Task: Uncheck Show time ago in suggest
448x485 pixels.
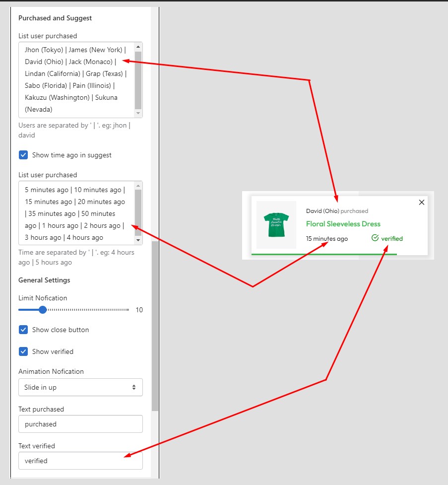Action: pyautogui.click(x=23, y=155)
